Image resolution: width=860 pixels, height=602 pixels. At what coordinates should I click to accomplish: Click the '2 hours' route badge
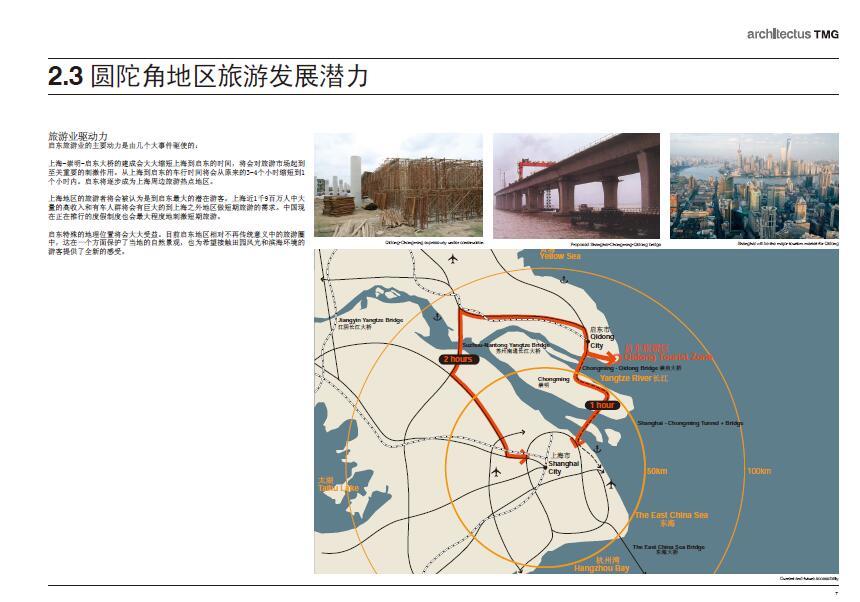coord(459,359)
